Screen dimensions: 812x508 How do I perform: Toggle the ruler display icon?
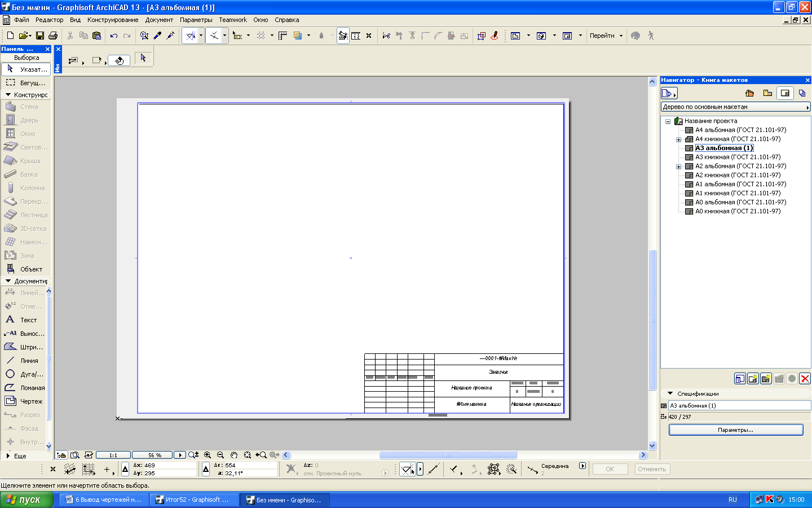(283, 36)
